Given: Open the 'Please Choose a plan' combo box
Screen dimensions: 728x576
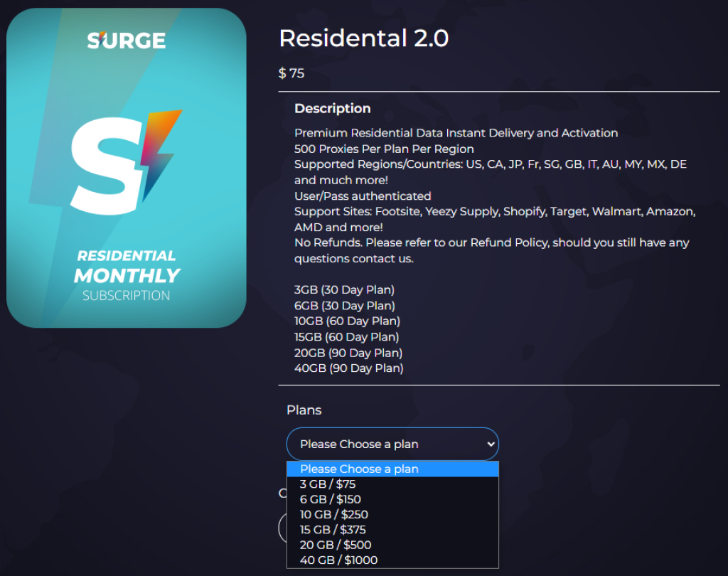Looking at the screenshot, I should point(392,444).
